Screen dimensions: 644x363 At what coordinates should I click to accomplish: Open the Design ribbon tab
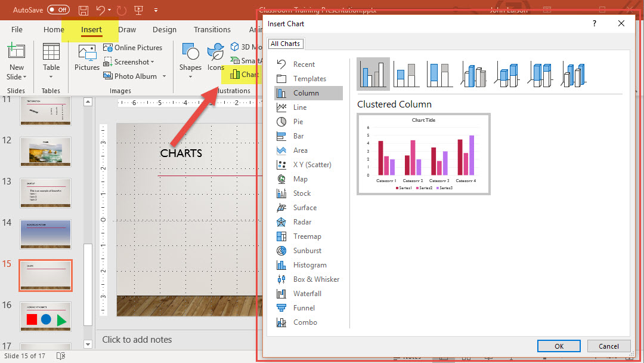(164, 30)
